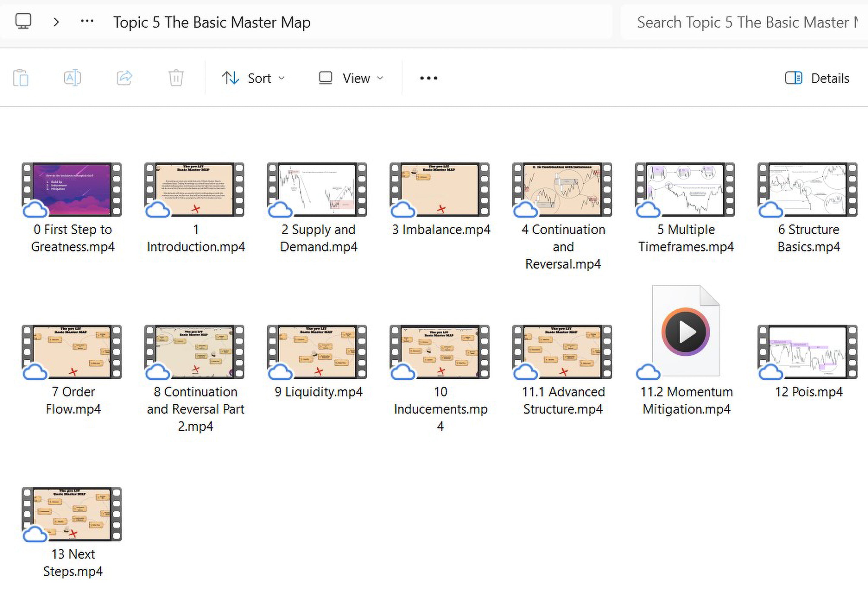Show hidden breadcrumb path via ellipsis
This screenshot has width=868, height=607.
(87, 21)
